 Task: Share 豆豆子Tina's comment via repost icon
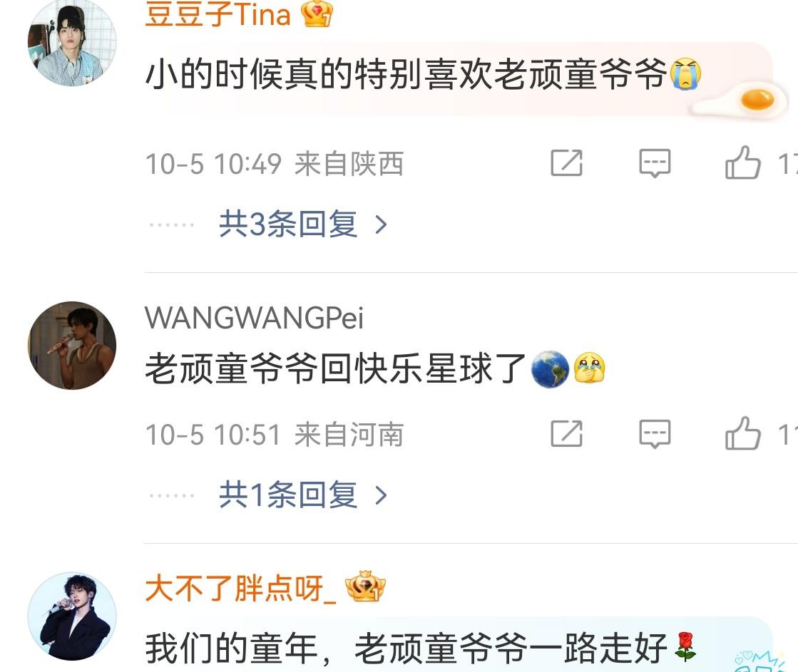566,162
